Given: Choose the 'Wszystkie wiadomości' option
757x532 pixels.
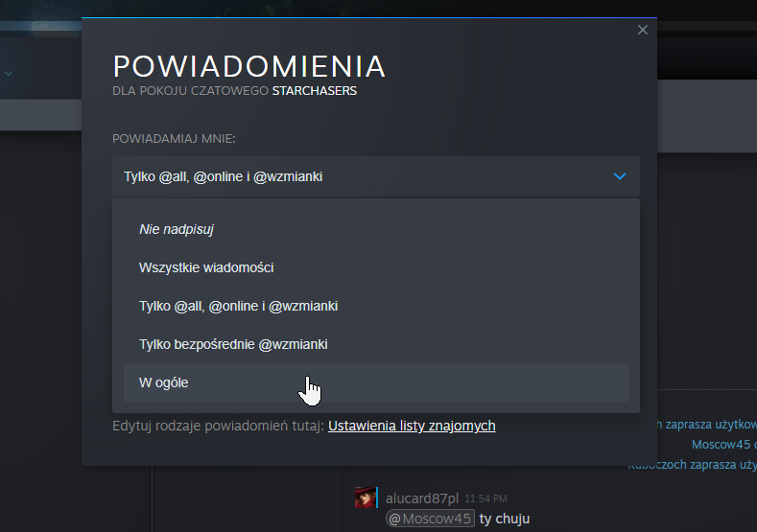Looking at the screenshot, I should click(213, 267).
